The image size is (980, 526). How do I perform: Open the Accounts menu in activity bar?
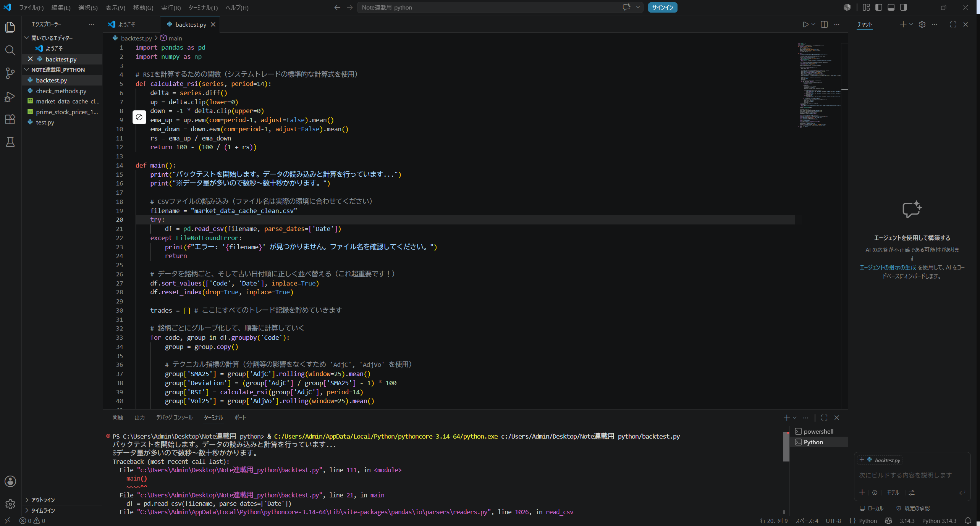[10, 481]
